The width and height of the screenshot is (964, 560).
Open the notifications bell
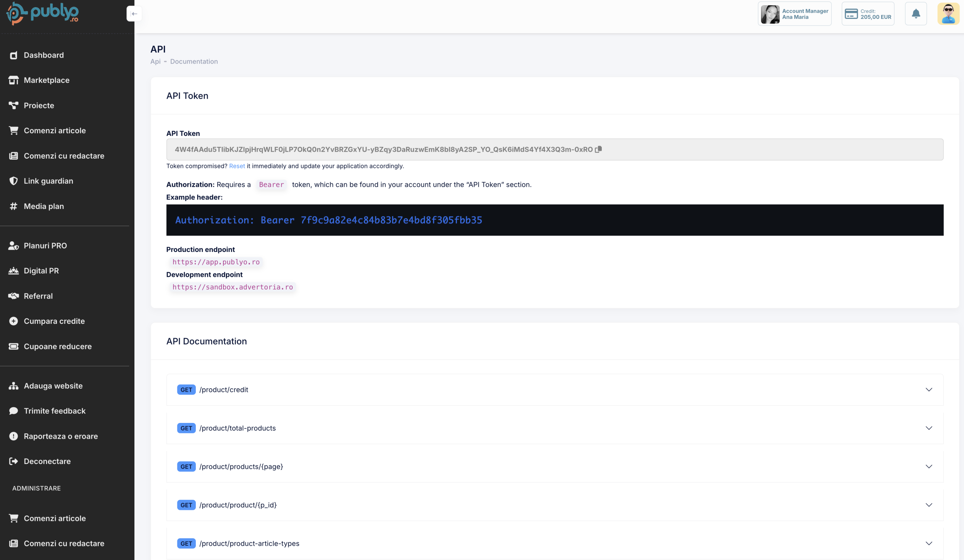point(915,14)
